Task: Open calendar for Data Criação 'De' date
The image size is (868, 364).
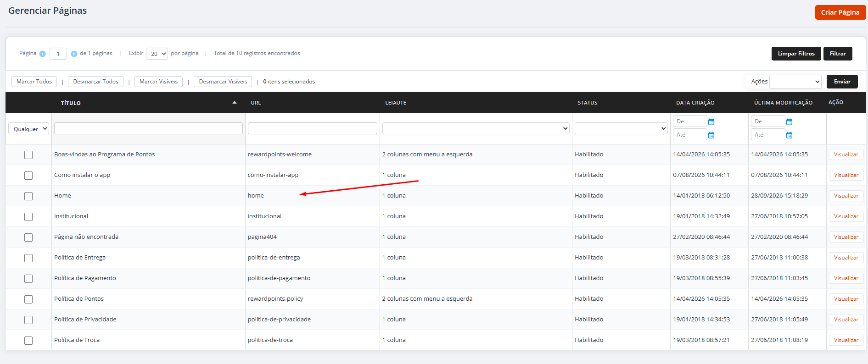Action: click(x=711, y=122)
